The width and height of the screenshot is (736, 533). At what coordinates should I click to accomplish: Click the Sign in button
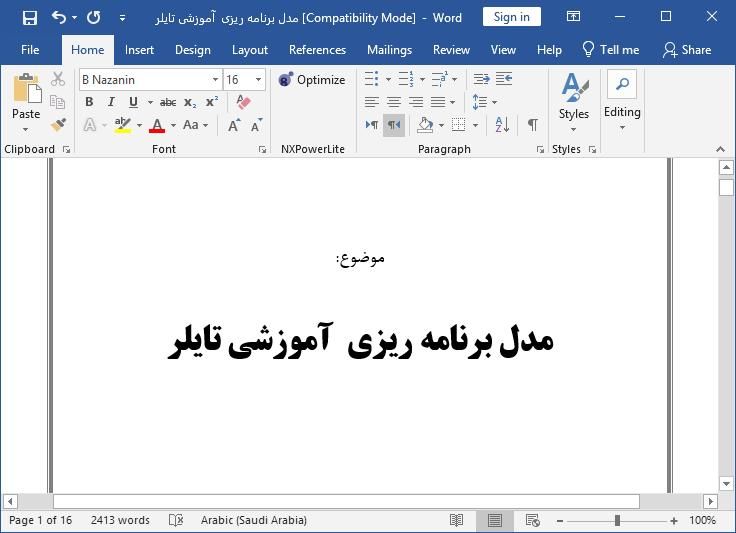coord(512,17)
